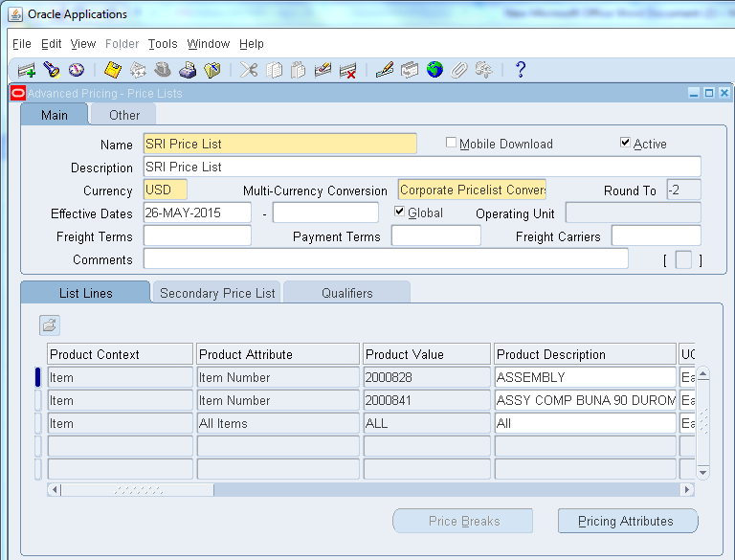The width and height of the screenshot is (735, 560).
Task: Click the list lines scroll up arrow
Action: [702, 373]
